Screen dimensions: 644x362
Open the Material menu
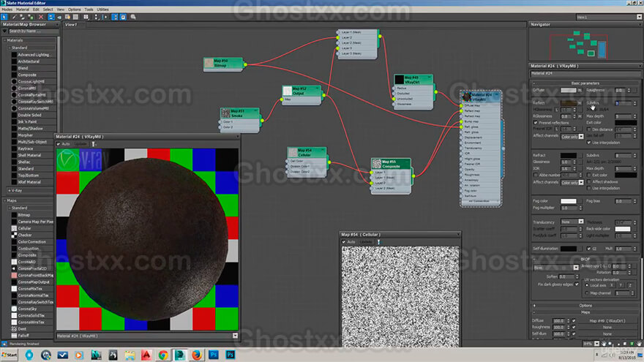[23, 10]
